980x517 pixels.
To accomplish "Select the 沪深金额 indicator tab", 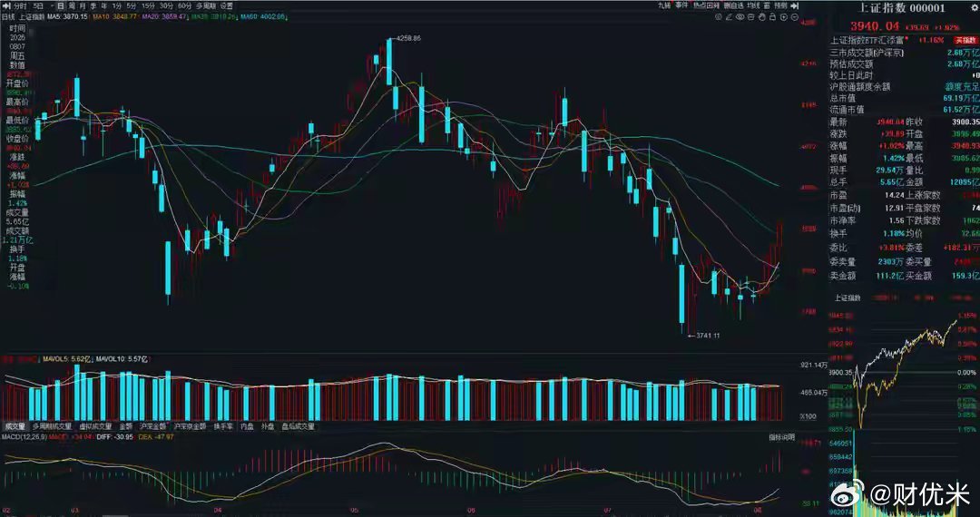I will [x=152, y=427].
